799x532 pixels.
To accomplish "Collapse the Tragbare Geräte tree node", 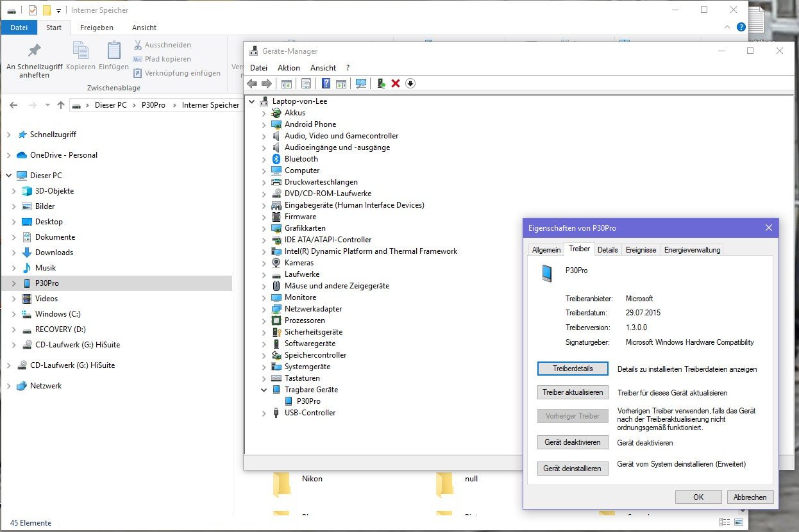I will 264,390.
